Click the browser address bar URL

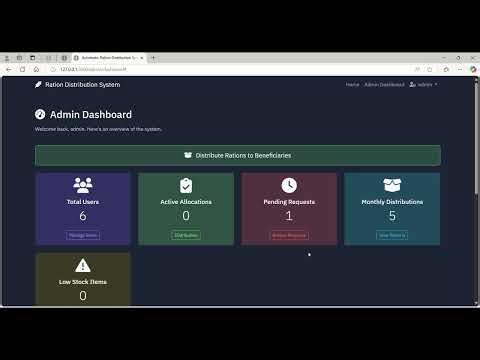click(93, 69)
